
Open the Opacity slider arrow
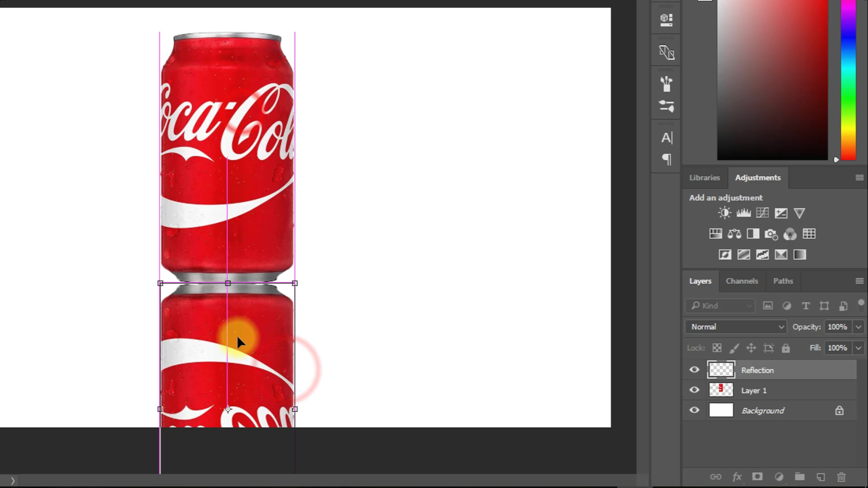coord(859,327)
